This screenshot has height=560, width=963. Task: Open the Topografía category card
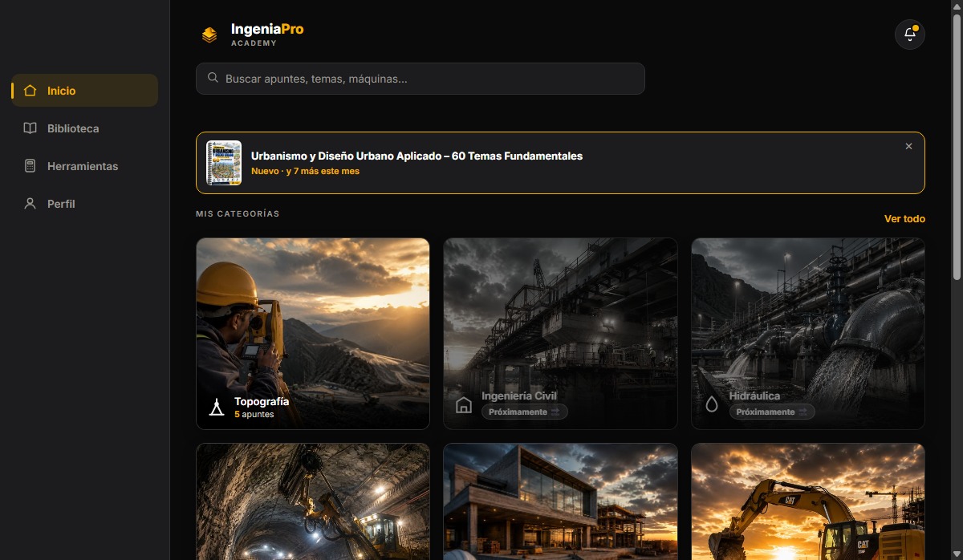click(313, 334)
